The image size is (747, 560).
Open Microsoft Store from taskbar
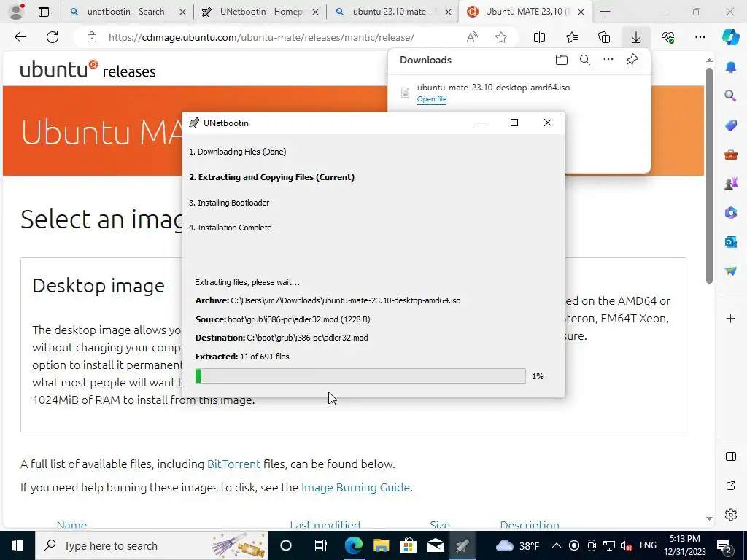point(408,545)
